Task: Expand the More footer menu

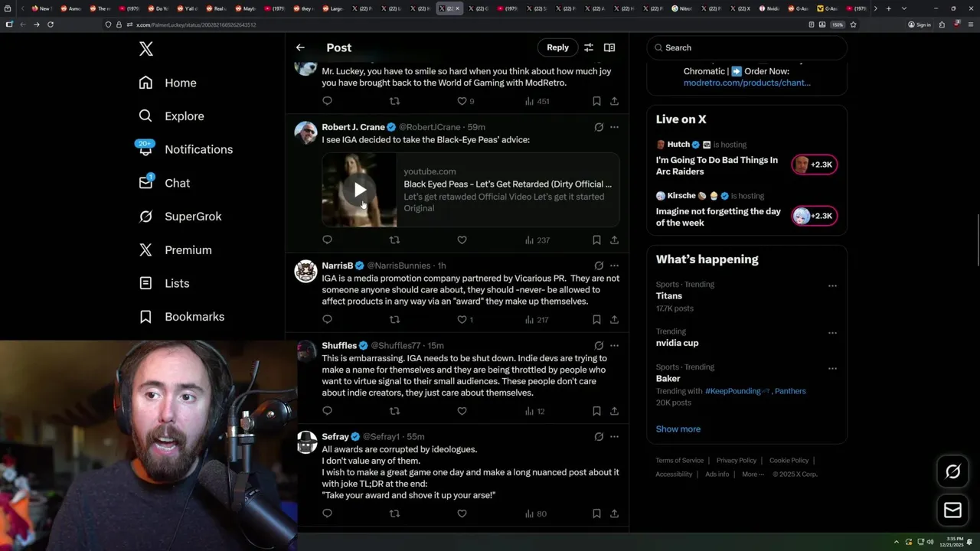Action: (x=753, y=474)
